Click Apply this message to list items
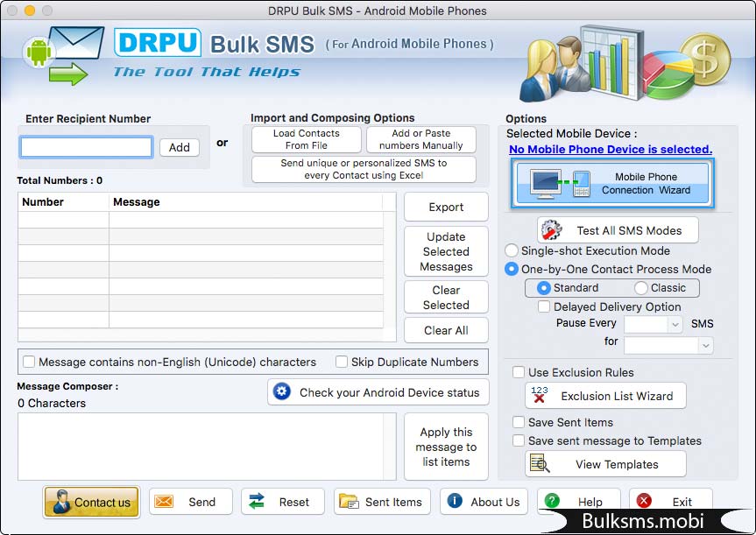The height and width of the screenshot is (535, 756). tap(446, 447)
